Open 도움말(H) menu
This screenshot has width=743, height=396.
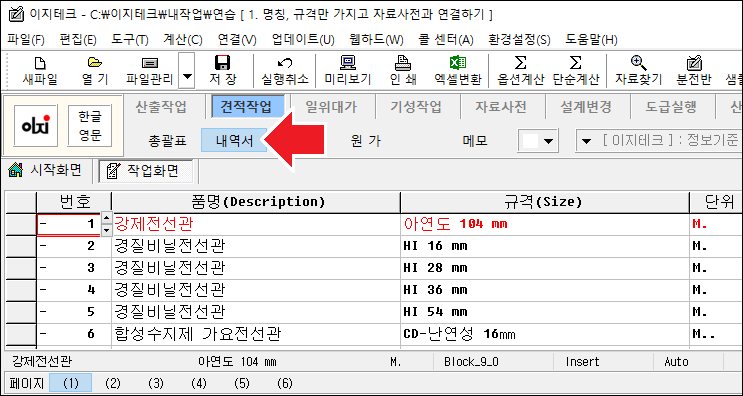(x=591, y=39)
